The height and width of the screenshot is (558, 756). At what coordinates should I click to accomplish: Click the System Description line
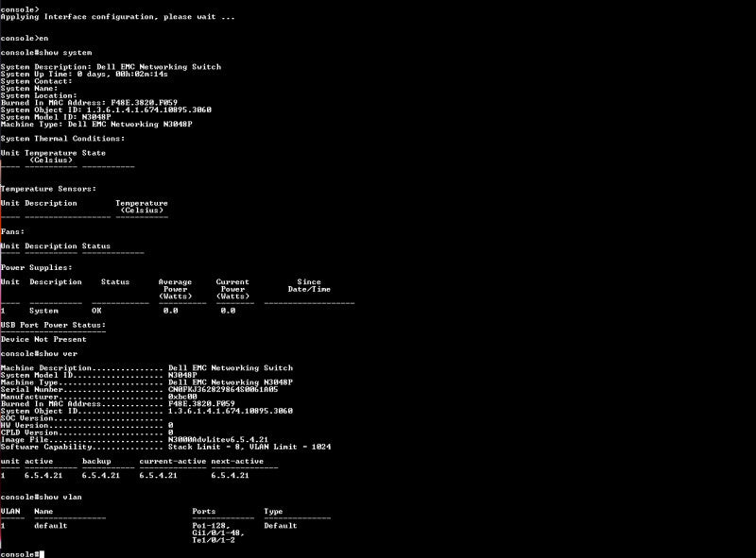(x=111, y=67)
